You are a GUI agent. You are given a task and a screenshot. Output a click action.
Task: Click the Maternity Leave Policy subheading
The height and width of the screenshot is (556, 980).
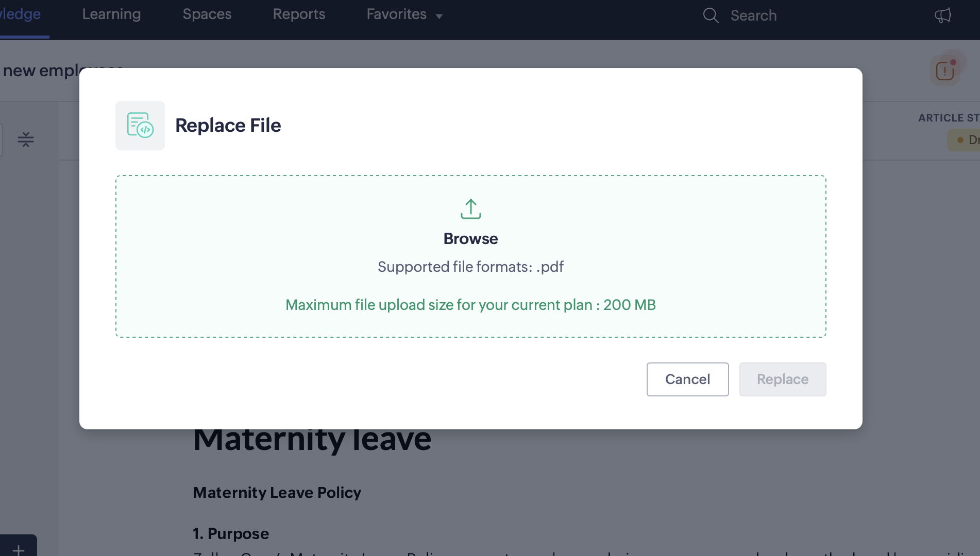tap(277, 493)
